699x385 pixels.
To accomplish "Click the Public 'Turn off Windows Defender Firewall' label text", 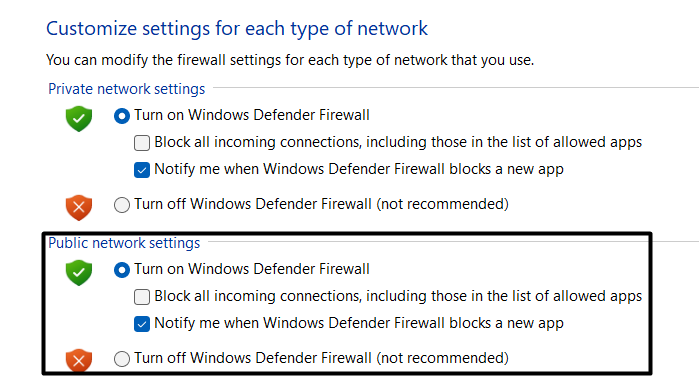I will pyautogui.click(x=321, y=358).
